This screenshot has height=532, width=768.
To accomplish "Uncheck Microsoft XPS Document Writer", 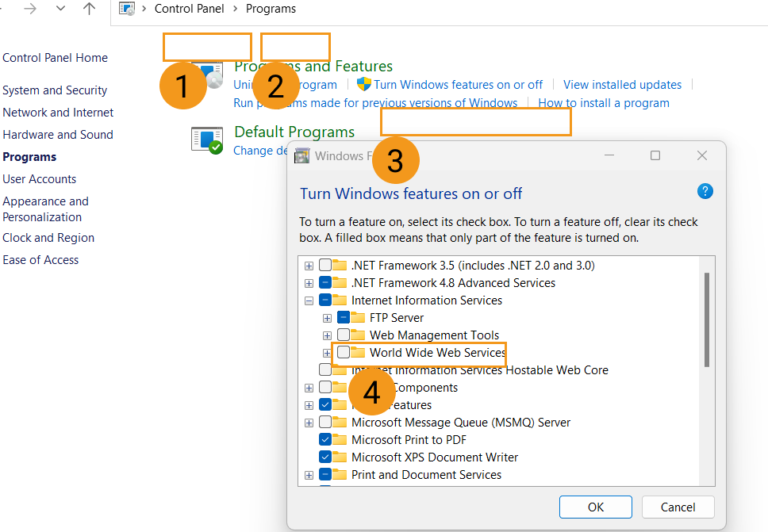I will (325, 457).
